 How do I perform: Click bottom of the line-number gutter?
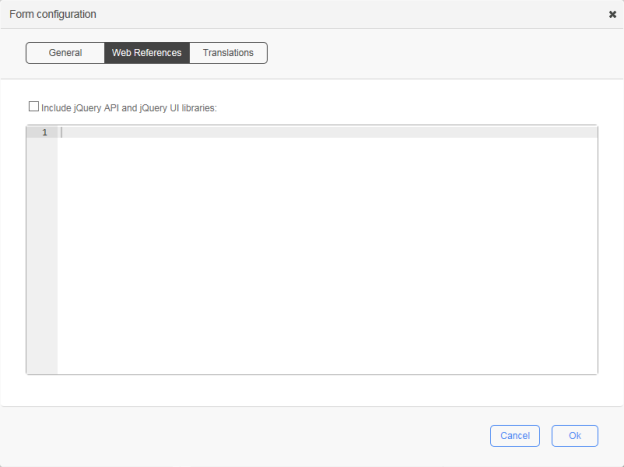(x=42, y=366)
